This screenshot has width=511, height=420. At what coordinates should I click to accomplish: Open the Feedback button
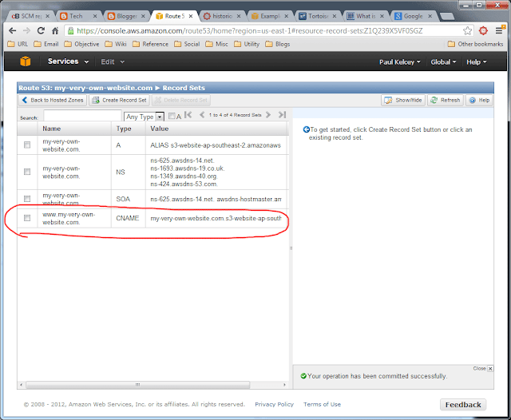tap(463, 404)
